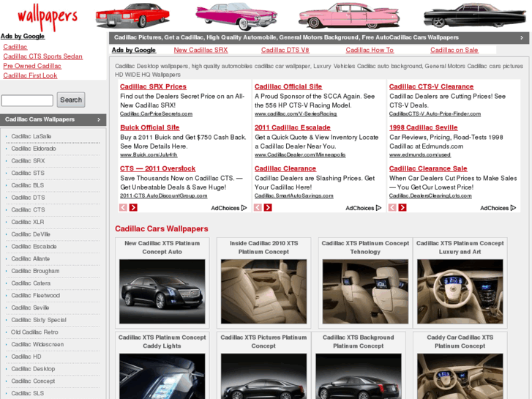Click the light pink Cadillac sedan header image
532x399 pixels.
pyautogui.click(x=349, y=15)
